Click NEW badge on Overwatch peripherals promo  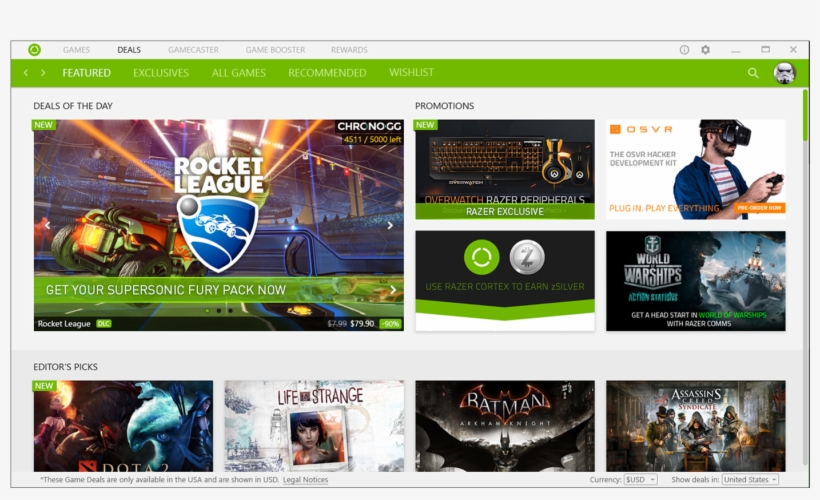click(425, 125)
